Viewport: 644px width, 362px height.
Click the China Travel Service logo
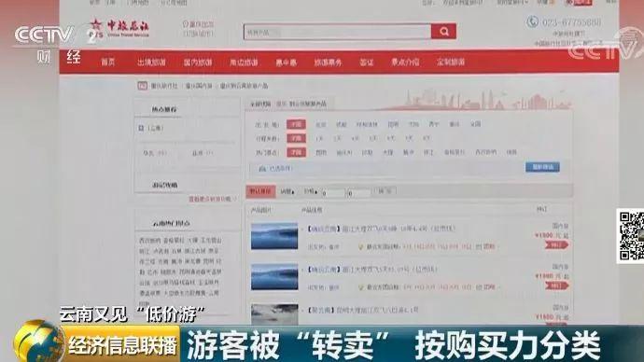(x=119, y=28)
